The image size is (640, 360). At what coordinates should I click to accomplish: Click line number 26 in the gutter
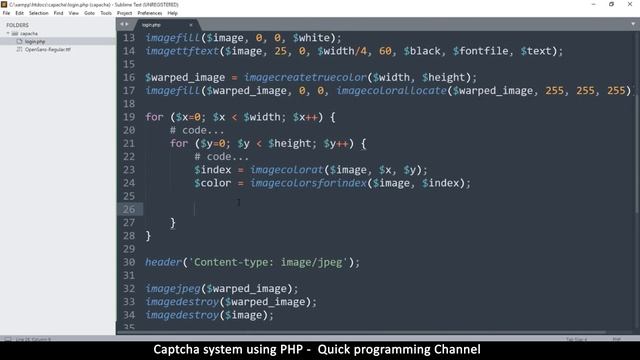(129, 209)
